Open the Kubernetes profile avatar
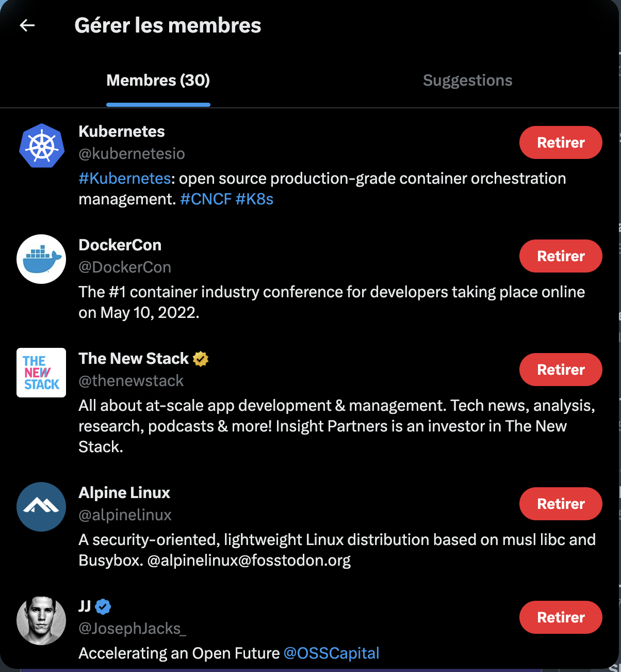This screenshot has width=621, height=672. coord(41,146)
